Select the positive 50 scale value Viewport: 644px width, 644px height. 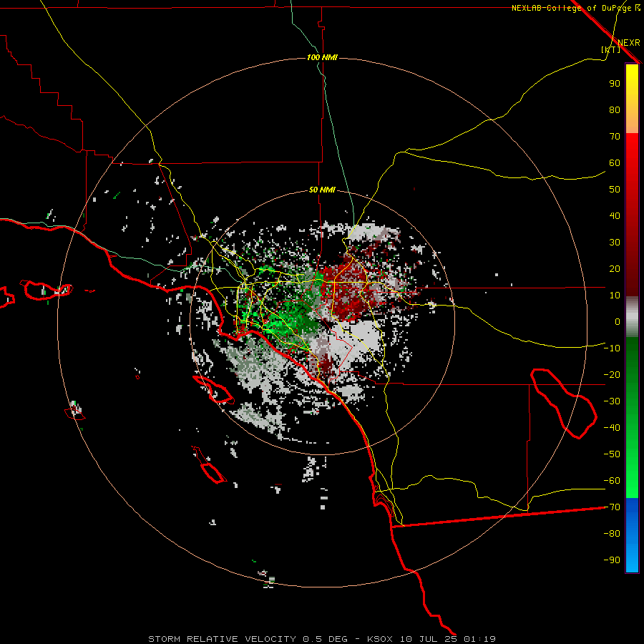click(615, 190)
